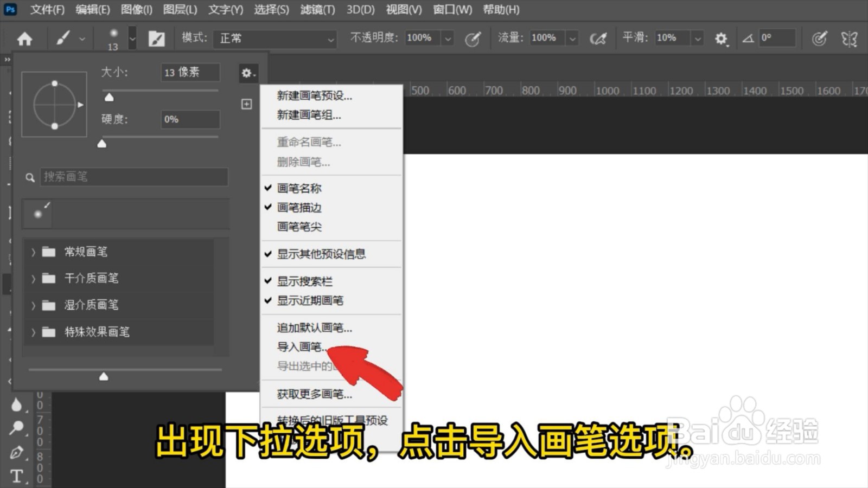Open the 选择(S) menu
The height and width of the screenshot is (488, 868).
coord(271,10)
